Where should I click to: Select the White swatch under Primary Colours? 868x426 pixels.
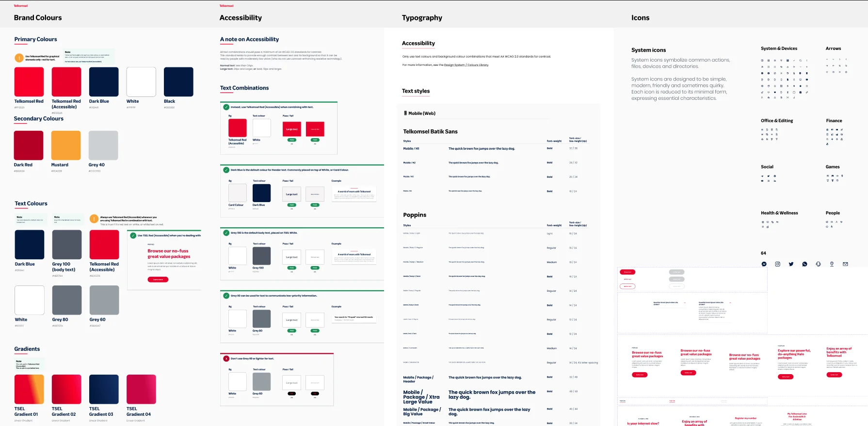pyautogui.click(x=141, y=82)
